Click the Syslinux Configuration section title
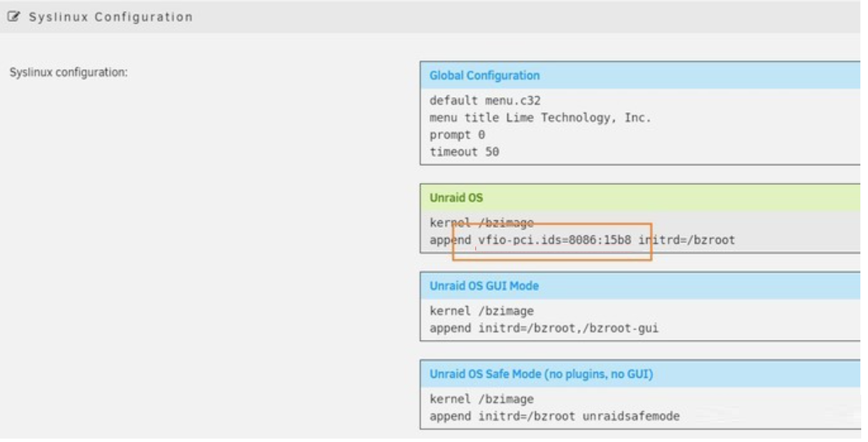Viewport: 868px width, 442px height. pyautogui.click(x=111, y=17)
